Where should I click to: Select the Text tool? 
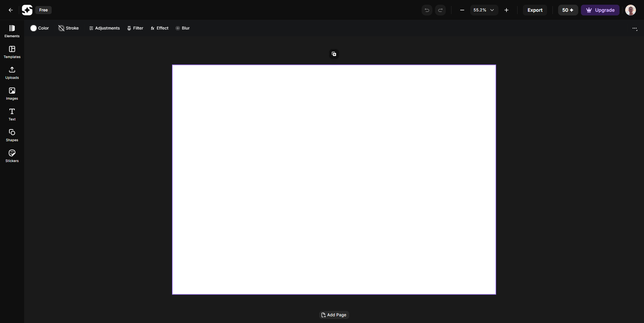click(x=12, y=114)
